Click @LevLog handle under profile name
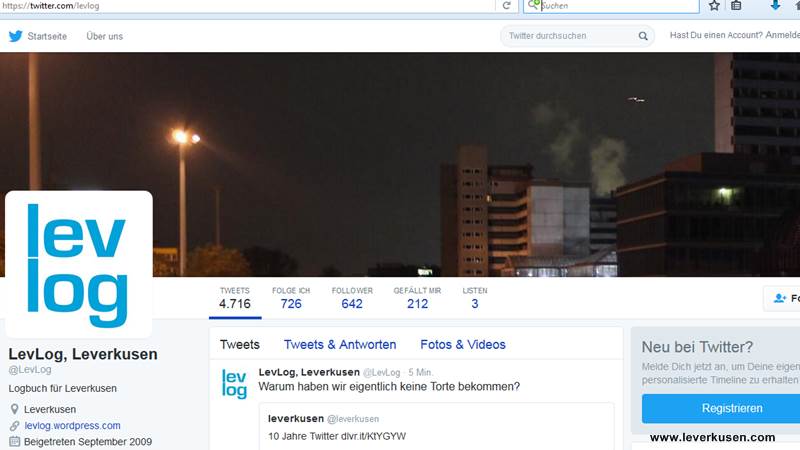 pos(30,369)
